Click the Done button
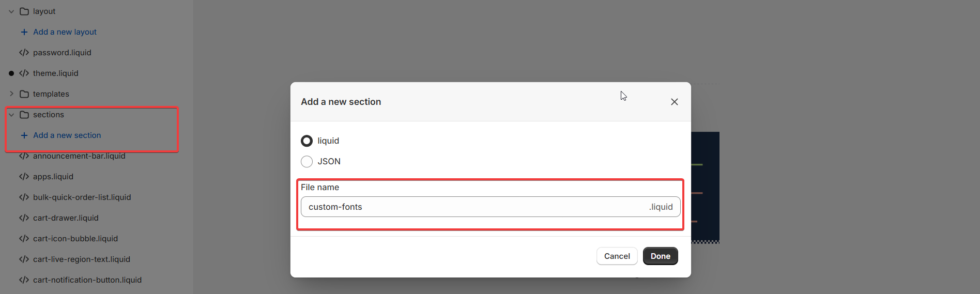This screenshot has height=294, width=980. click(660, 256)
